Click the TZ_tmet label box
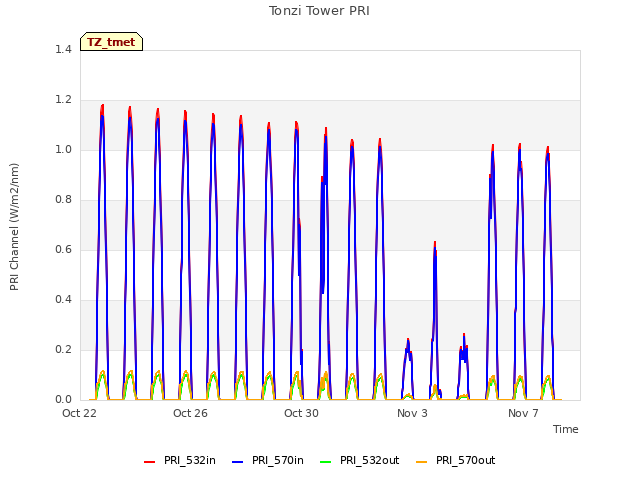The width and height of the screenshot is (640, 480). coord(111,42)
